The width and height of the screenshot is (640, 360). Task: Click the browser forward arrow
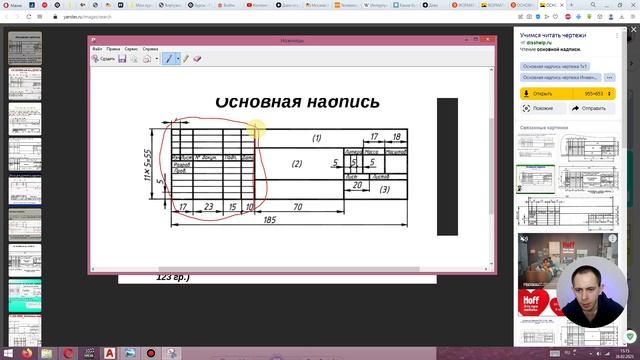17,17
